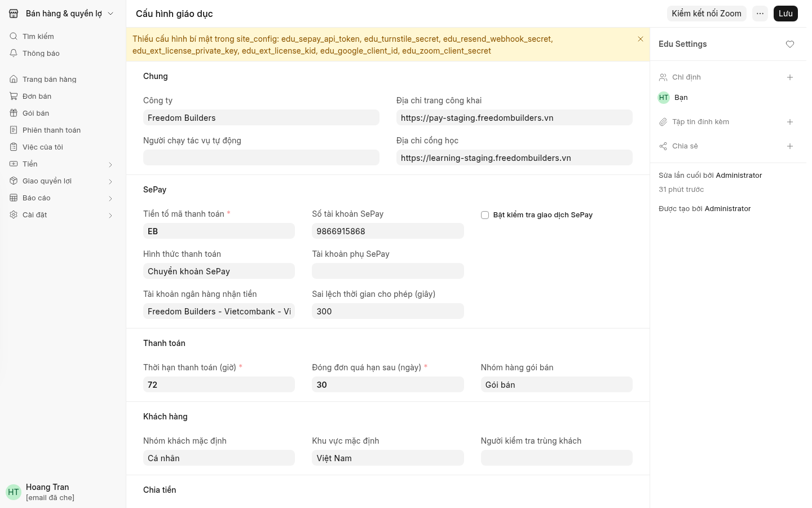This screenshot has width=812, height=508.
Task: Save settings with Lưu button
Action: (x=785, y=14)
